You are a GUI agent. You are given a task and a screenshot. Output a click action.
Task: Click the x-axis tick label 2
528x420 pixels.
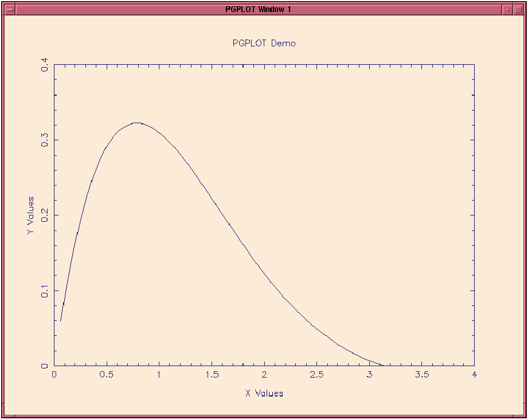(264, 375)
